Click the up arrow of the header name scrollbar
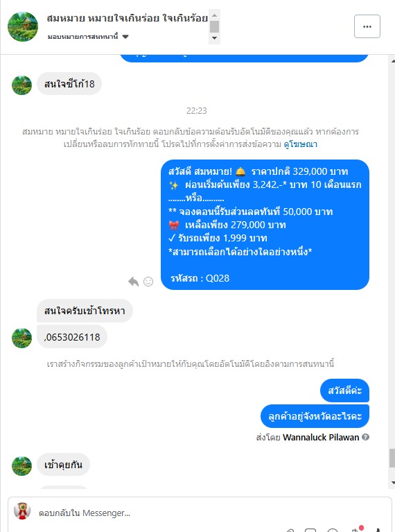The image size is (395, 532). click(x=214, y=15)
